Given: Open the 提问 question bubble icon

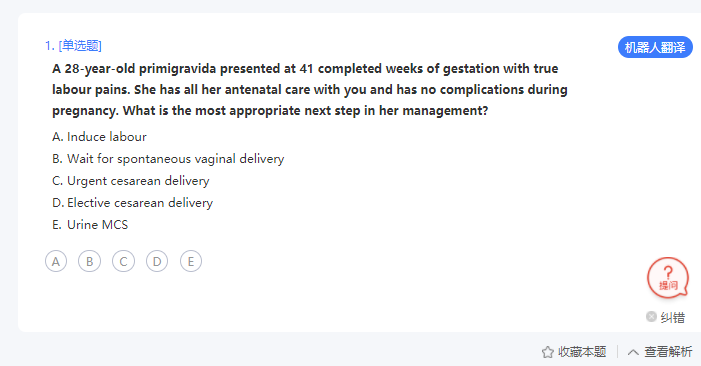Looking at the screenshot, I should (x=668, y=278).
